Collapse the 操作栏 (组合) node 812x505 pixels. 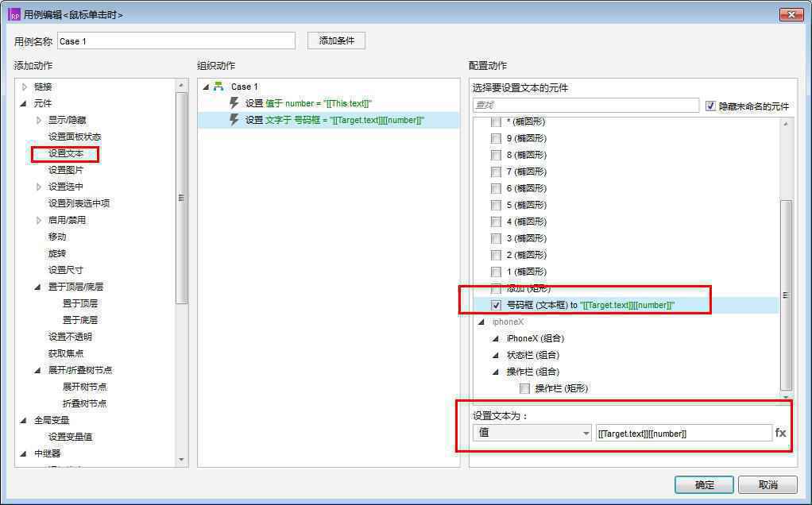(x=496, y=372)
